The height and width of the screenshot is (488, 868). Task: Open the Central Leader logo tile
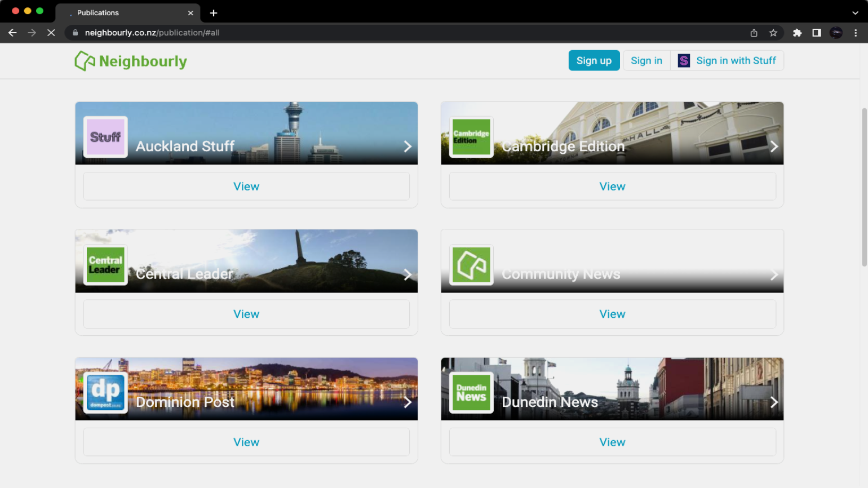[105, 265]
